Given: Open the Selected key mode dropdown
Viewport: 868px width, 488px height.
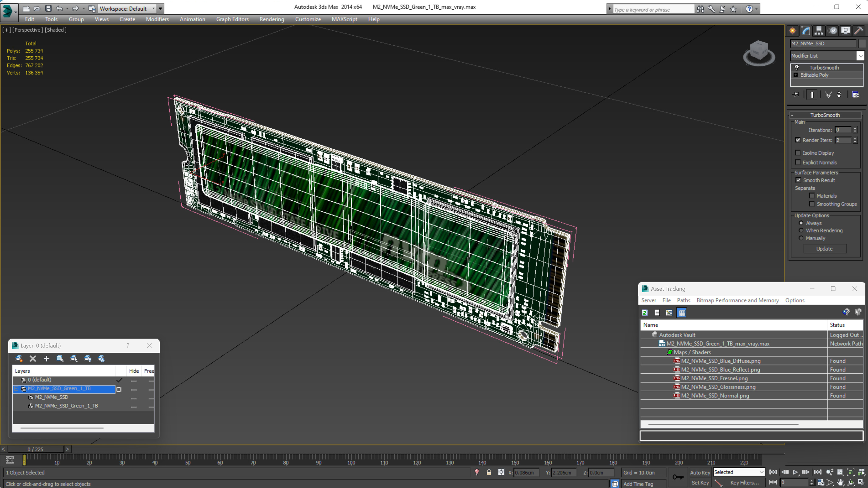Looking at the screenshot, I should [739, 472].
